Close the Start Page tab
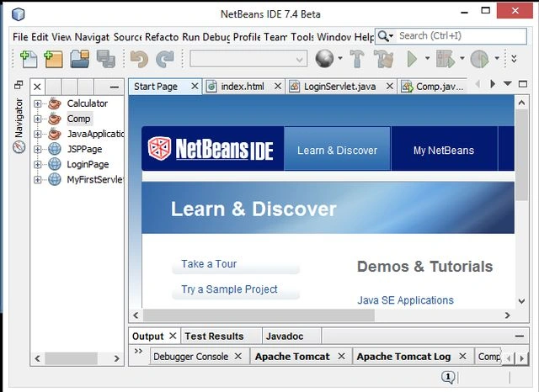 coord(195,86)
